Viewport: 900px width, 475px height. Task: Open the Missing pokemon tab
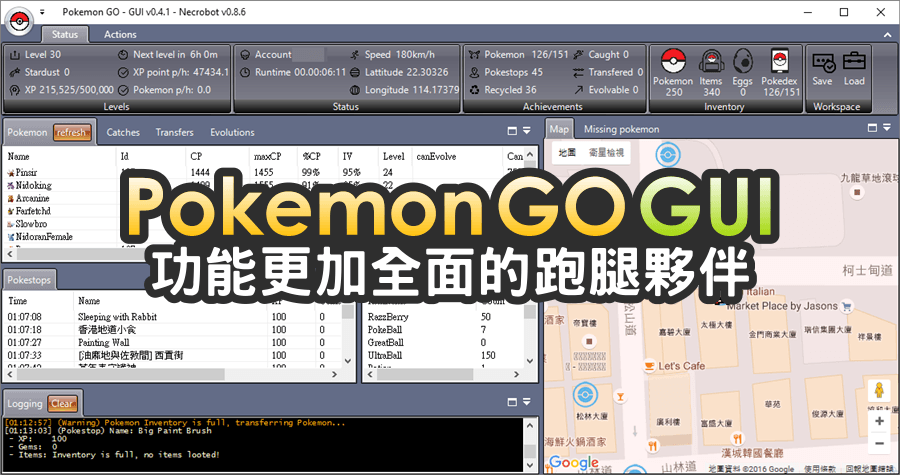click(622, 129)
